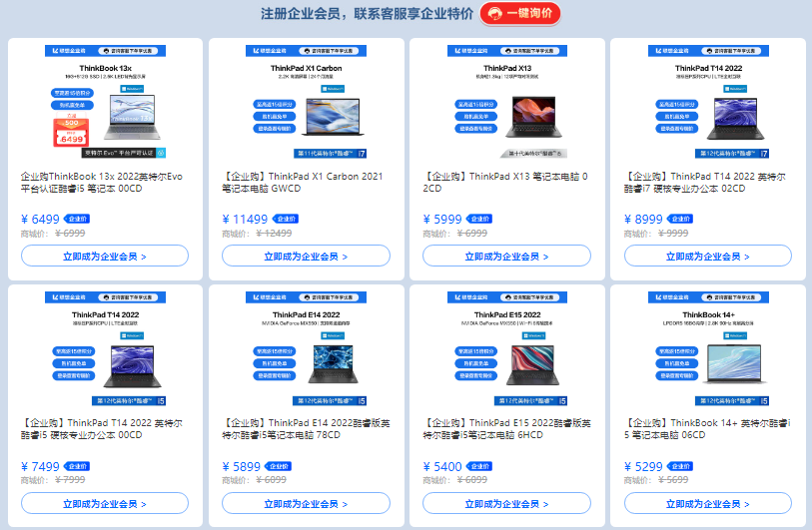Open ThinkPad E14 2022 laptop image
Image resolution: width=812 pixels, height=530 pixels.
point(333,364)
